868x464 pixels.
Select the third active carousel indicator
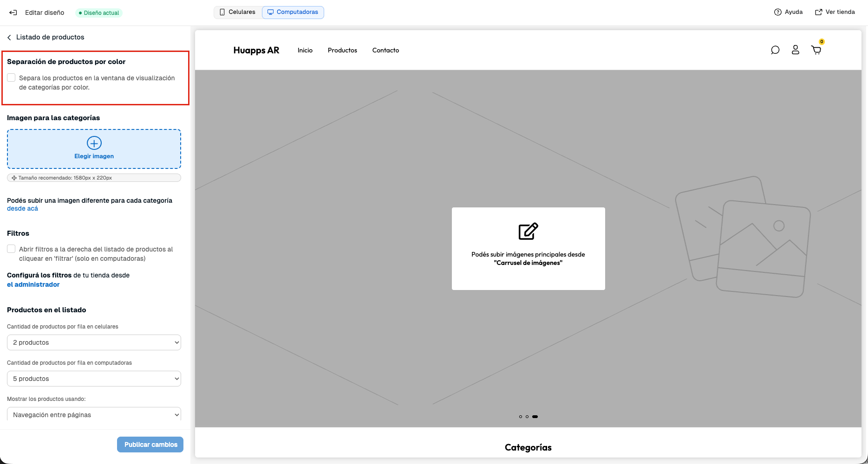535,417
